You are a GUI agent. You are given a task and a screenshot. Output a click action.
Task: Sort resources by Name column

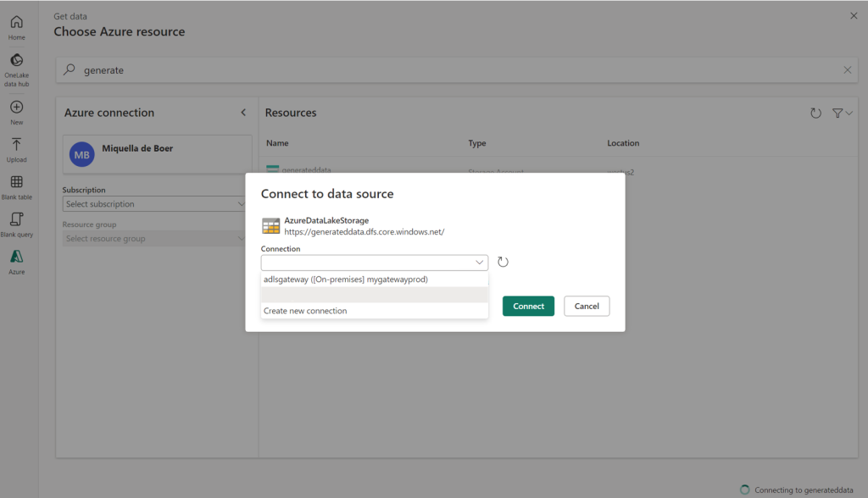(277, 143)
